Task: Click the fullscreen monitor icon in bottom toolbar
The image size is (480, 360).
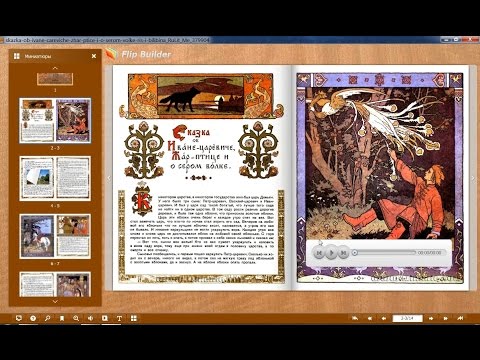Action: pyautogui.click(x=19, y=318)
